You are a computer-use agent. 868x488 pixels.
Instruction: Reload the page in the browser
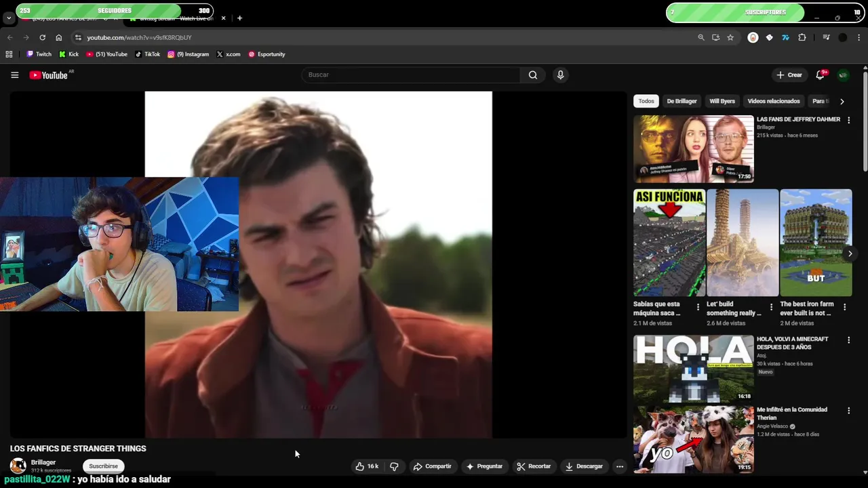[42, 37]
